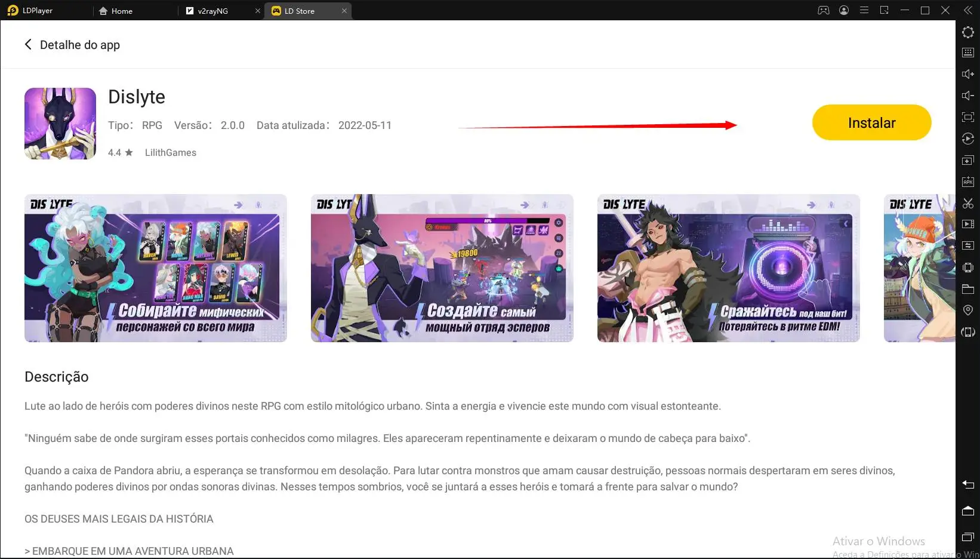Click the LDPlayer logo
The width and height of the screenshot is (980, 559).
(x=13, y=10)
